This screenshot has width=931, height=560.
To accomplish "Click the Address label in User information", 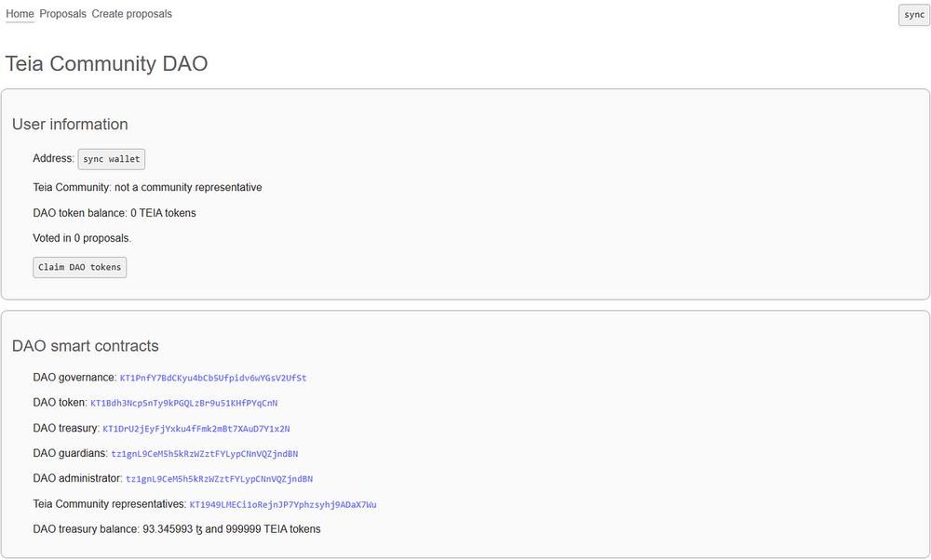I will click(52, 158).
